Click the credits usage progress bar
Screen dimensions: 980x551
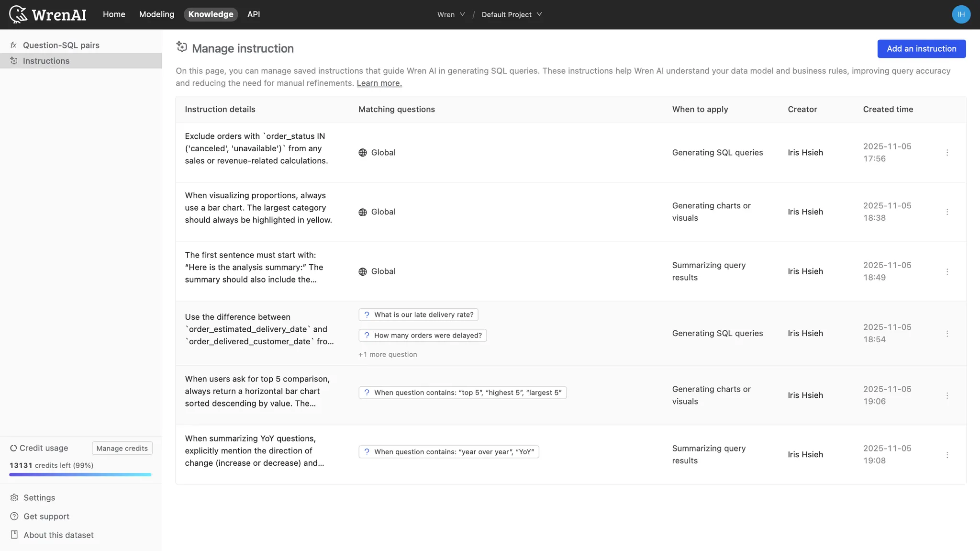coord(80,475)
